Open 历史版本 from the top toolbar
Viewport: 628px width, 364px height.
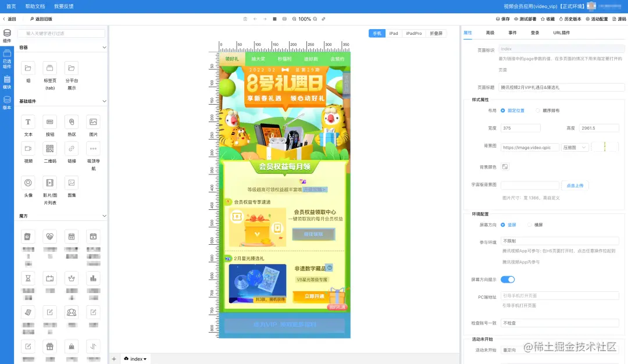point(572,18)
